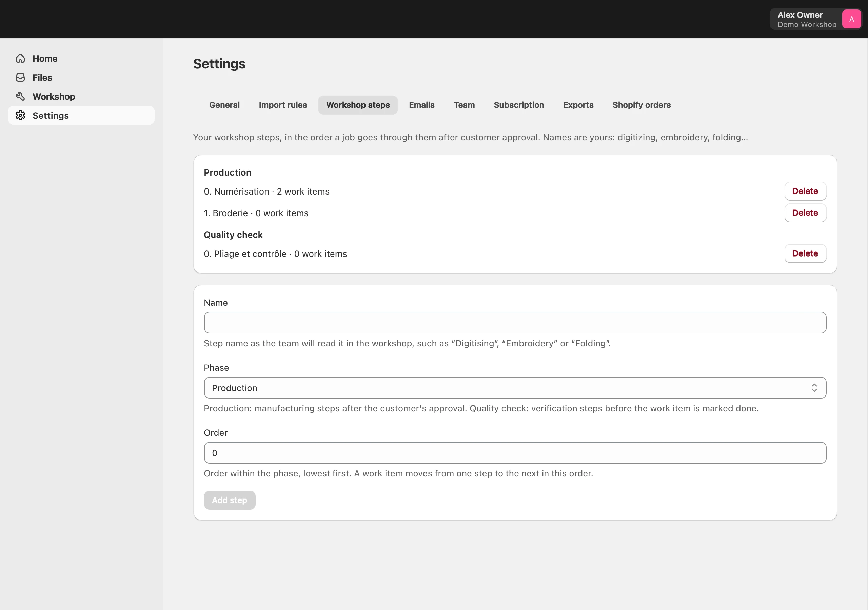Navigate to Workshop in the sidebar
868x610 pixels.
pyautogui.click(x=81, y=96)
